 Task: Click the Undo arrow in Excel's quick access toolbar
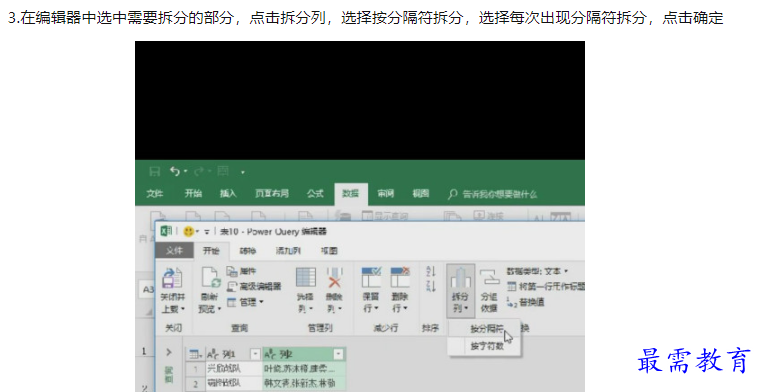click(x=175, y=171)
